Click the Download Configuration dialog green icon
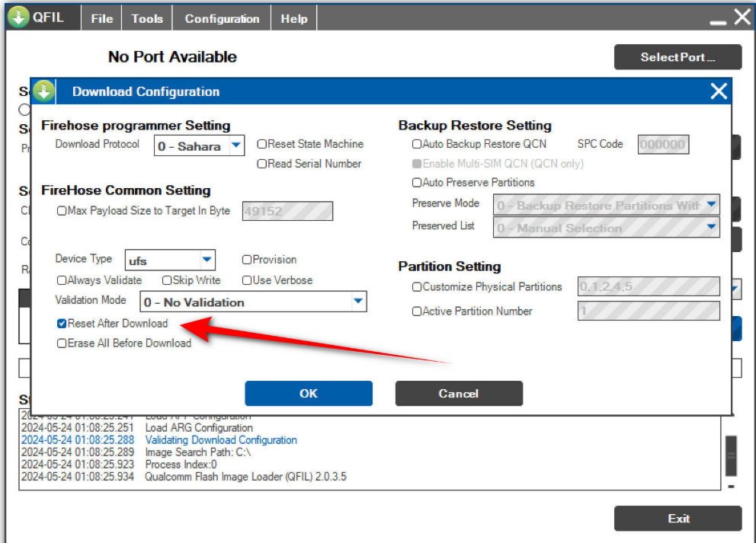 coord(43,91)
